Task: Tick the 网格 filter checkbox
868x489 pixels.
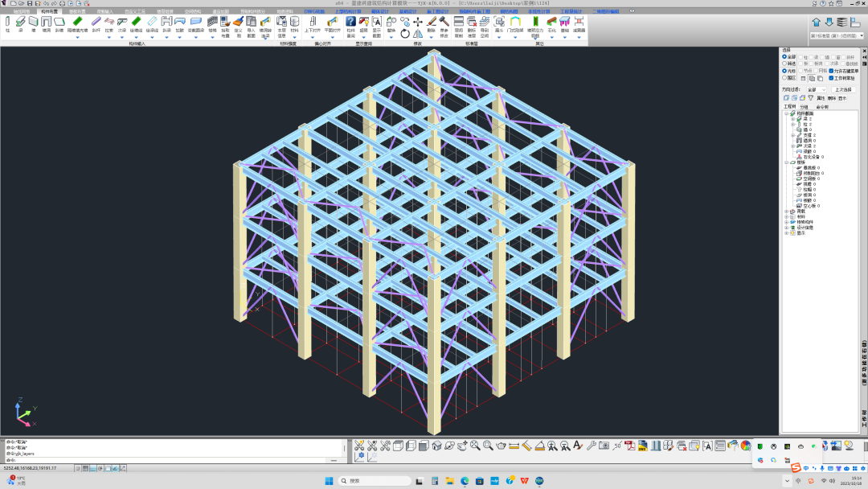Action: point(816,71)
